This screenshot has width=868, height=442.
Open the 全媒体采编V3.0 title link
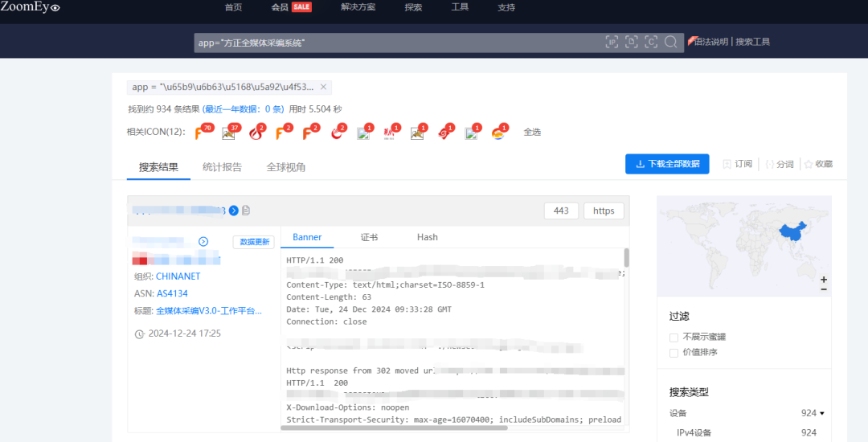coord(209,311)
